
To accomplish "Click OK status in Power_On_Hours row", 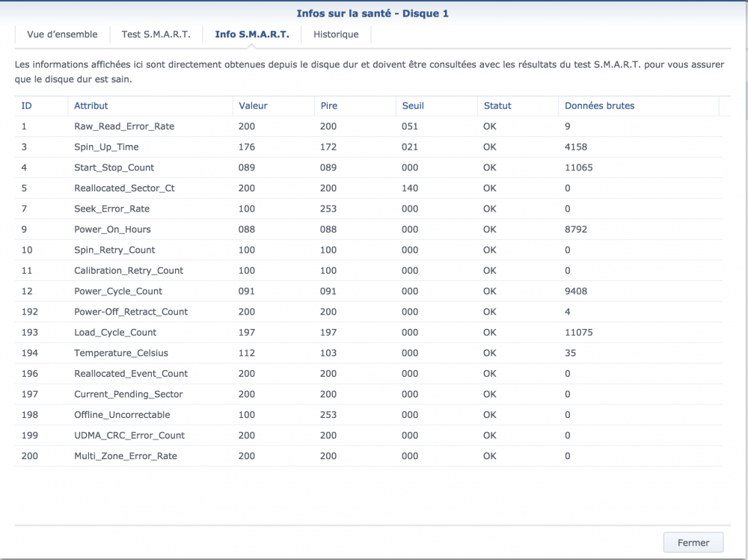I will coord(489,230).
